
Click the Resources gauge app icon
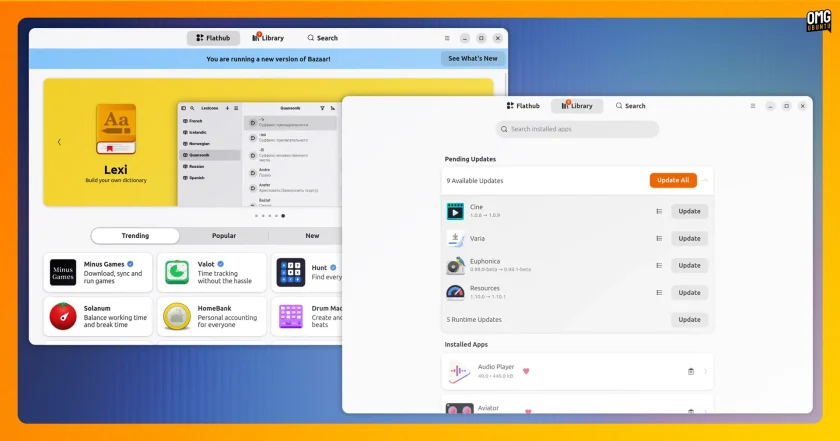455,292
